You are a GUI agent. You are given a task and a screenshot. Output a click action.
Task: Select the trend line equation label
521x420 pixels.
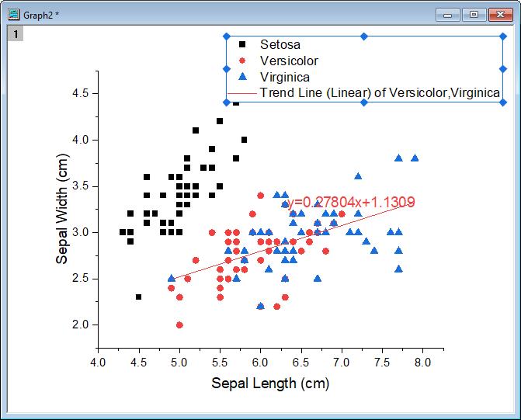click(351, 202)
